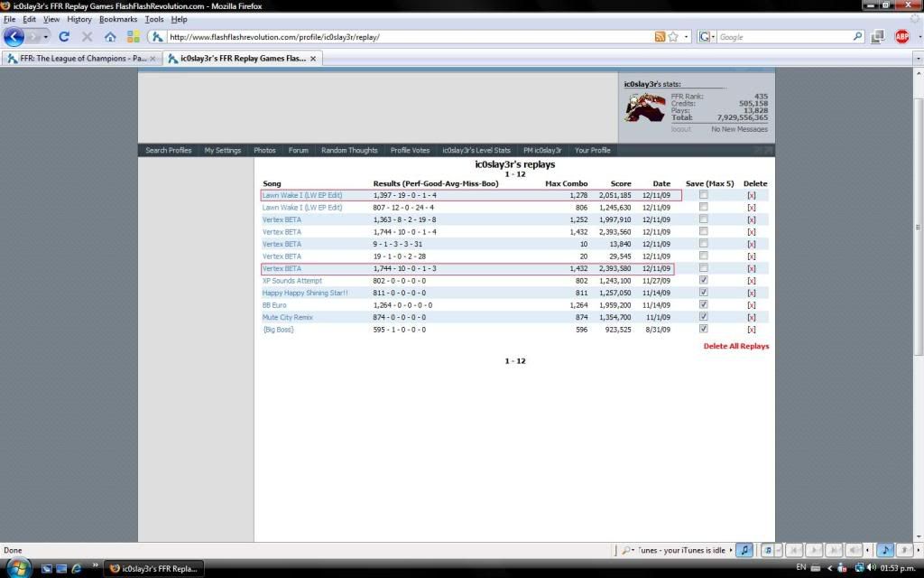924x578 pixels.
Task: Open the Bookmarks menu
Action: click(118, 19)
